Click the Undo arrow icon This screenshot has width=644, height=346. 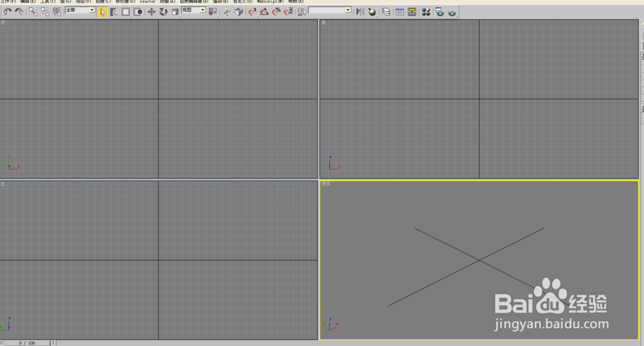7,12
